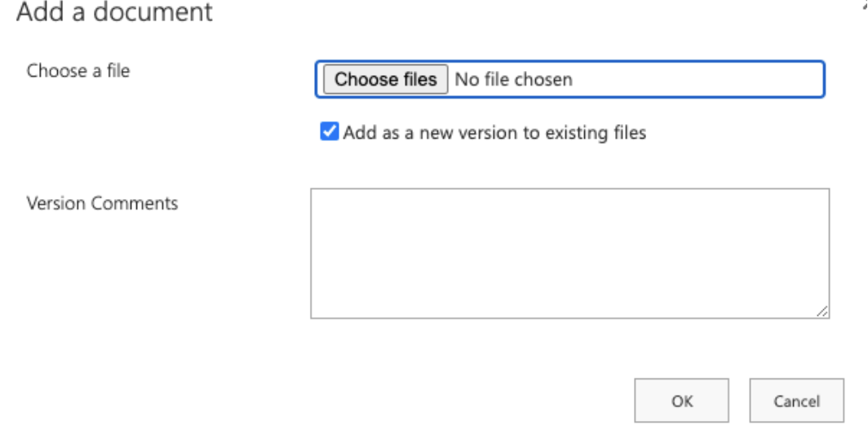
Task: Click the blue checkmark icon
Action: point(330,132)
